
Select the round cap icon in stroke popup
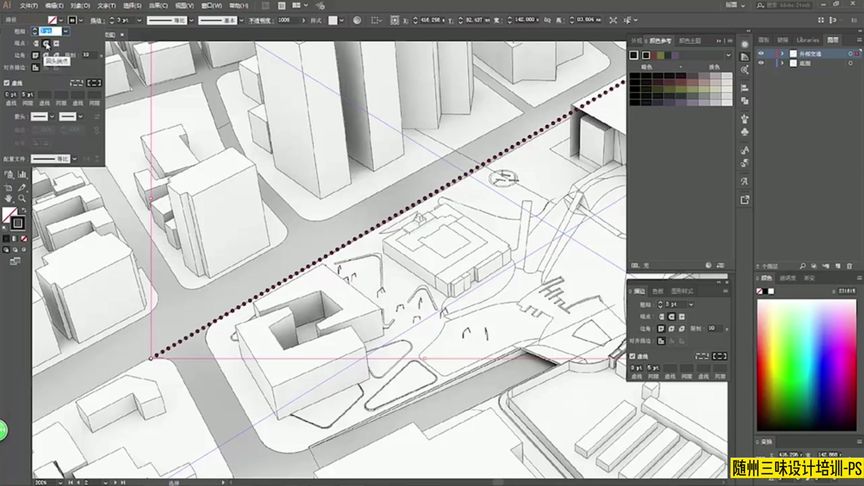tap(46, 43)
